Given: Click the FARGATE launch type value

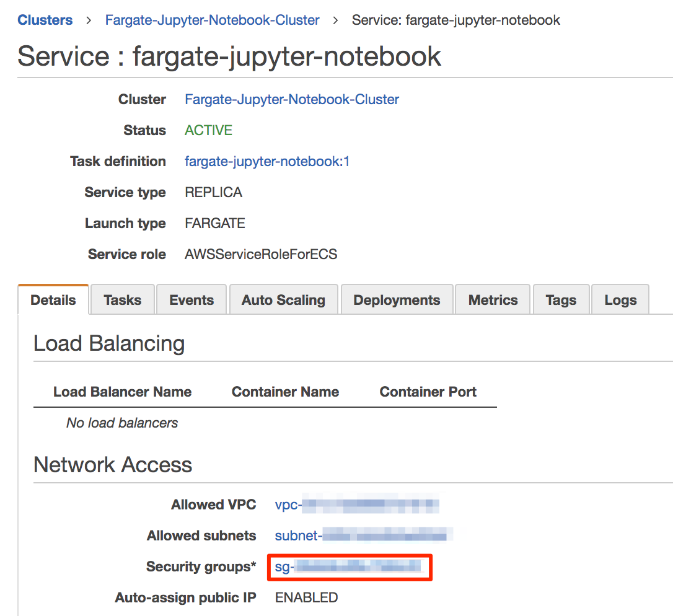Looking at the screenshot, I should pyautogui.click(x=215, y=223).
